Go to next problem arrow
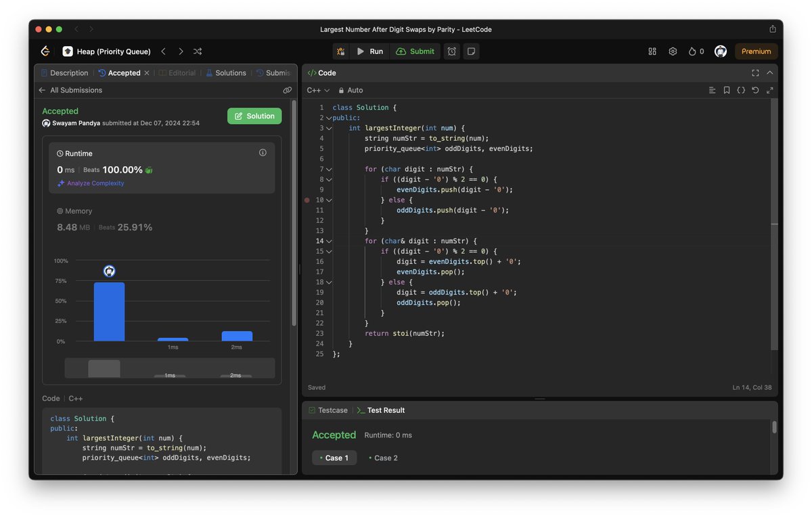The width and height of the screenshot is (812, 518). [181, 51]
